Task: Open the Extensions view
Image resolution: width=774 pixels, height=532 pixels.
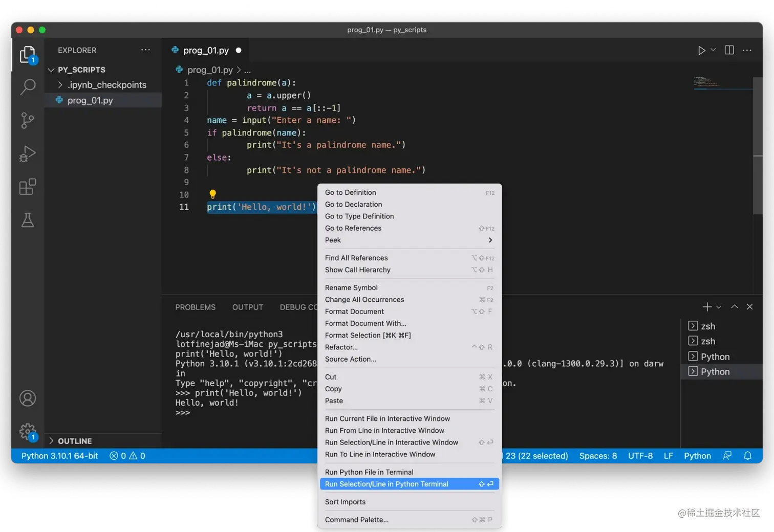Action: (x=28, y=187)
